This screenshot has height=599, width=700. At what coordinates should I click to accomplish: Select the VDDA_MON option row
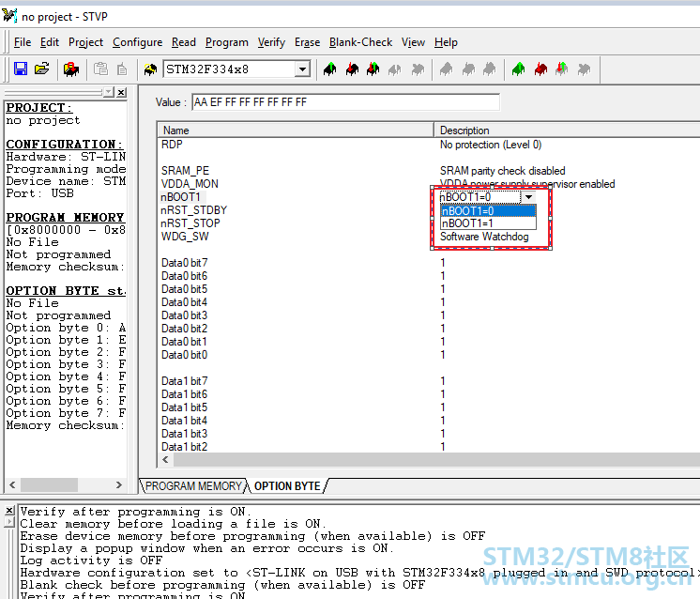pos(190,184)
